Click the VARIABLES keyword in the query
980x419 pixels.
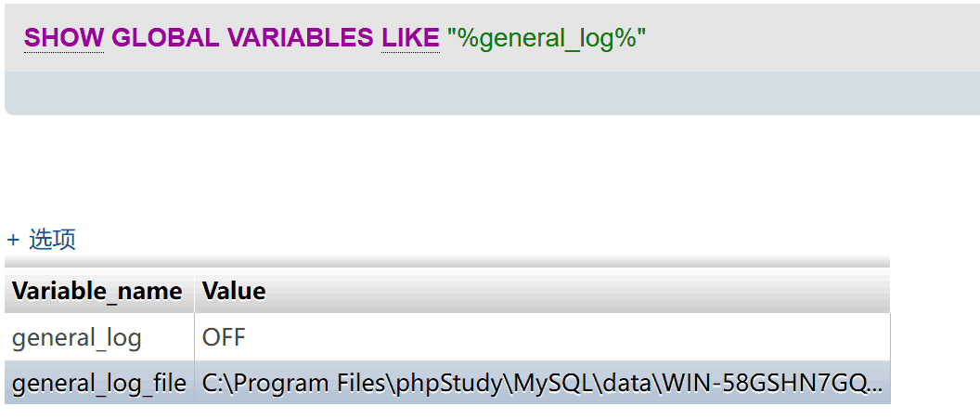tap(299, 38)
